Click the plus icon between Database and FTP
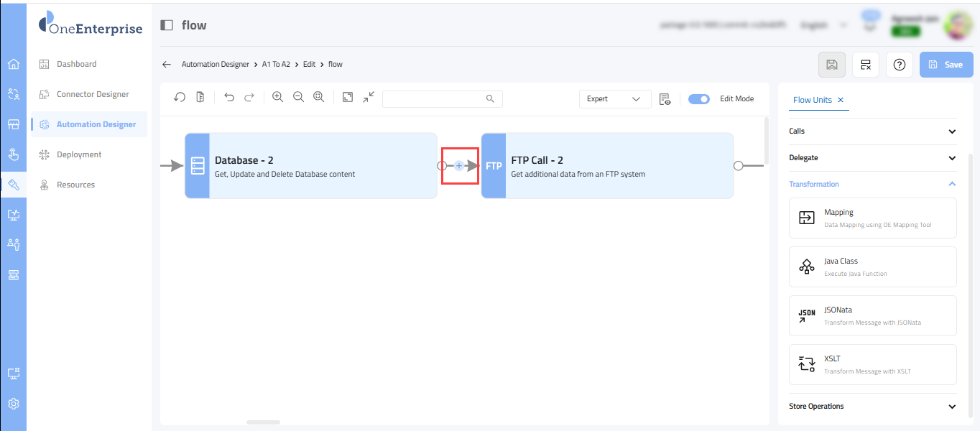 coord(459,166)
